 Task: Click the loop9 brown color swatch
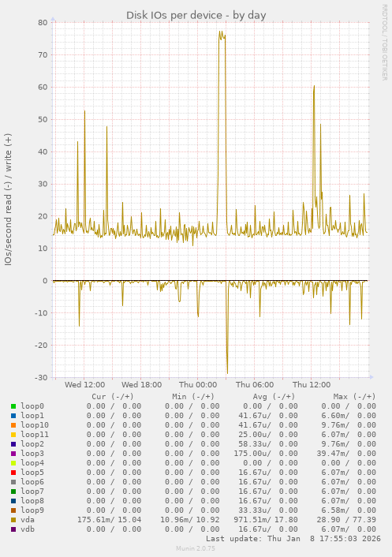tap(13, 510)
